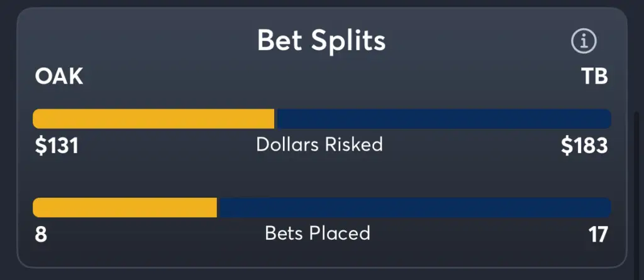Select the TB team label
The width and height of the screenshot is (644, 280).
[595, 77]
